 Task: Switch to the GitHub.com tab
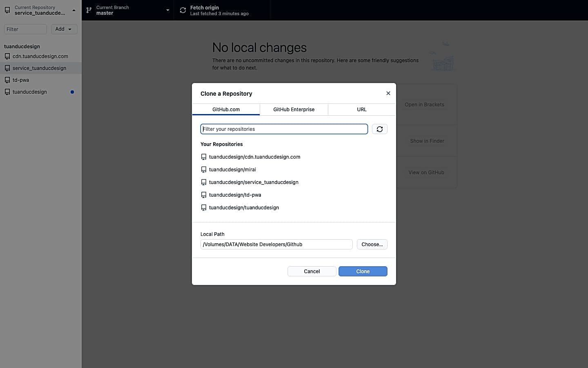click(226, 110)
